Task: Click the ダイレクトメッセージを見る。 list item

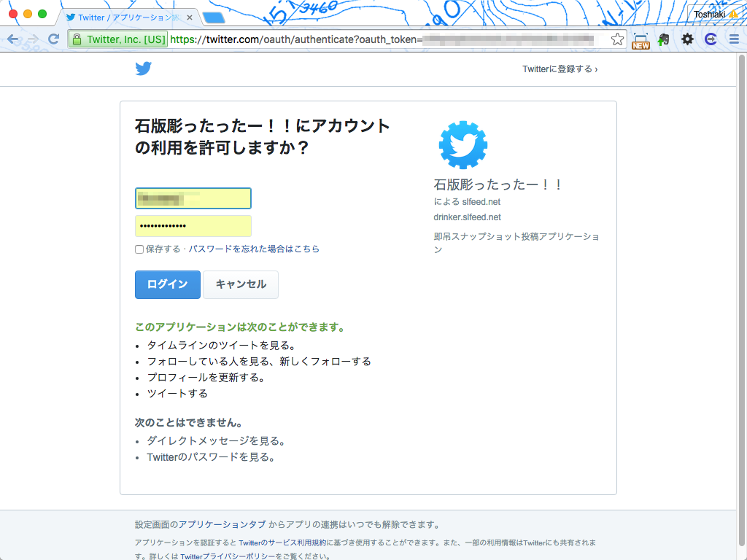Action: click(217, 441)
